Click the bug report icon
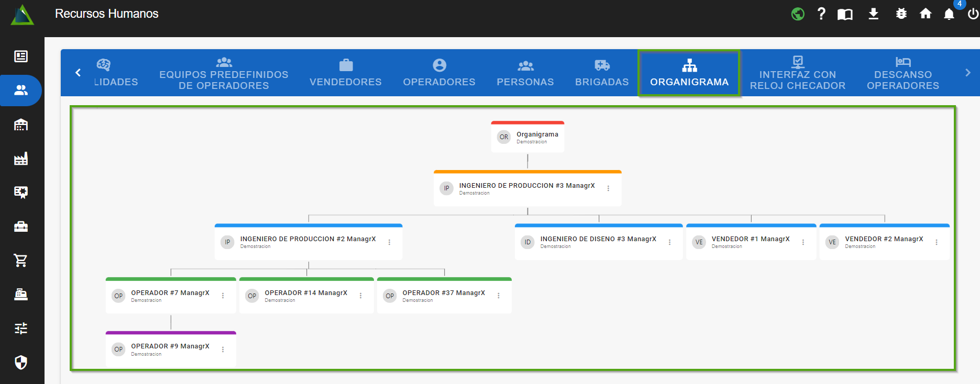980x384 pixels. (901, 14)
